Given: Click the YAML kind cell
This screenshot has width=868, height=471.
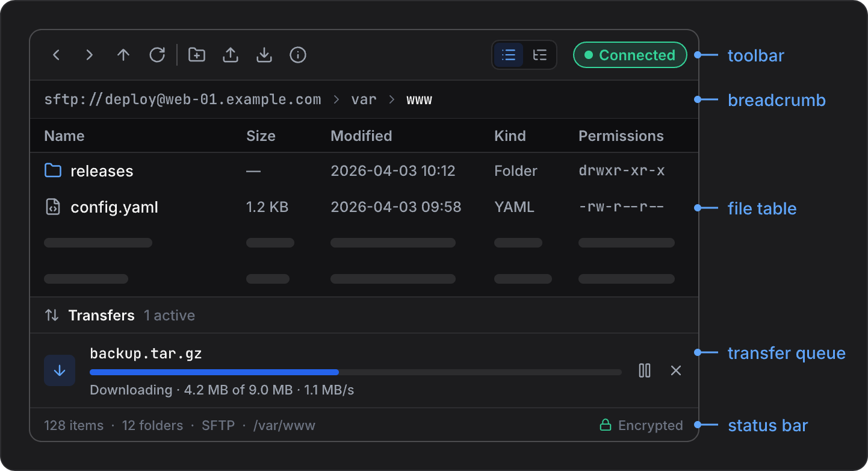Looking at the screenshot, I should [514, 207].
